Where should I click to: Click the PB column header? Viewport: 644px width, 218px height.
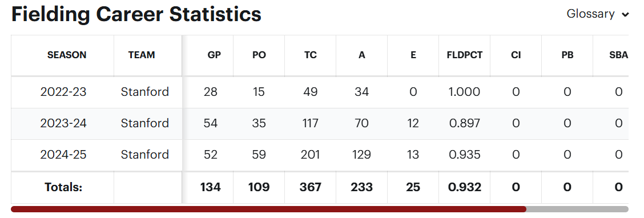(x=567, y=55)
